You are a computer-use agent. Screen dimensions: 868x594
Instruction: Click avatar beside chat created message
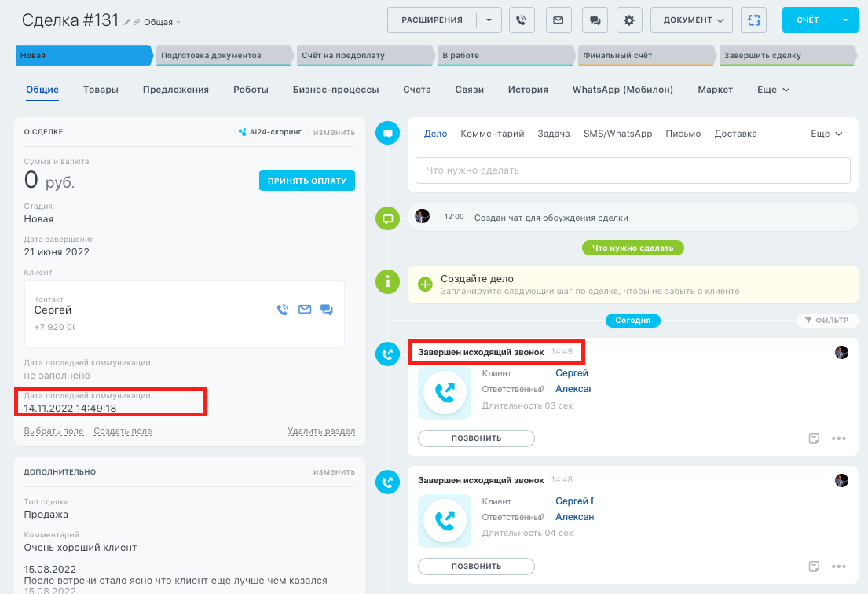pos(423,216)
